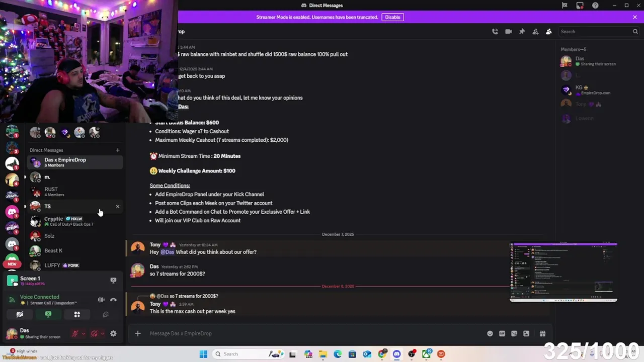Open the RUST group DM
The image size is (644, 362).
(x=75, y=192)
